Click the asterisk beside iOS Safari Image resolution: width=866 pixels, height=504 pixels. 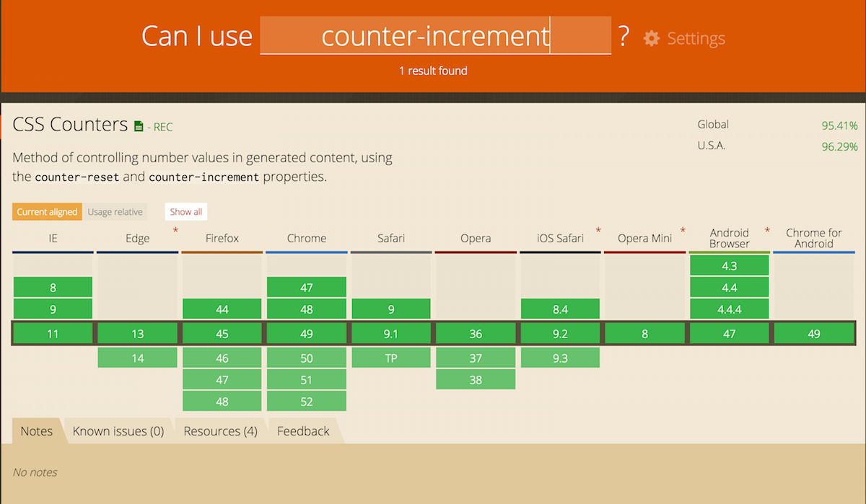(x=598, y=231)
